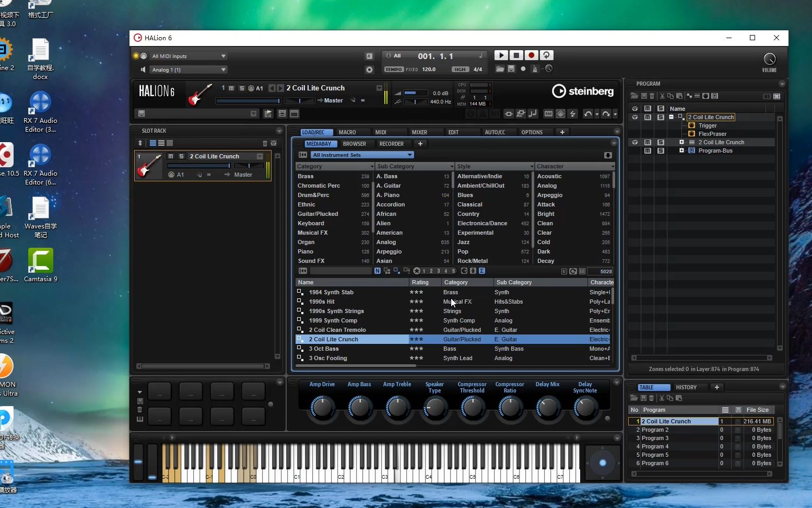
Task: Click the SIGN time signature button
Action: pos(460,70)
